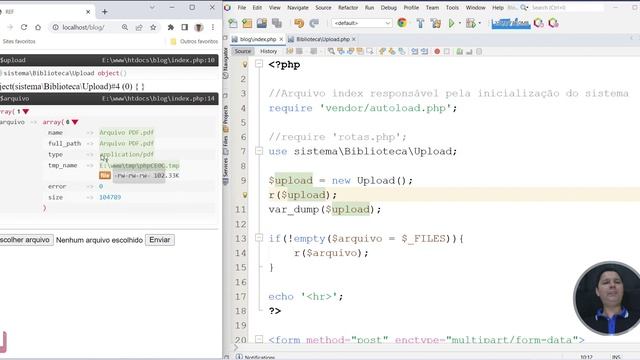This screenshot has height=360, width=640.
Task: Open the Outros favoritos bookmarks folder
Action: 194,41
